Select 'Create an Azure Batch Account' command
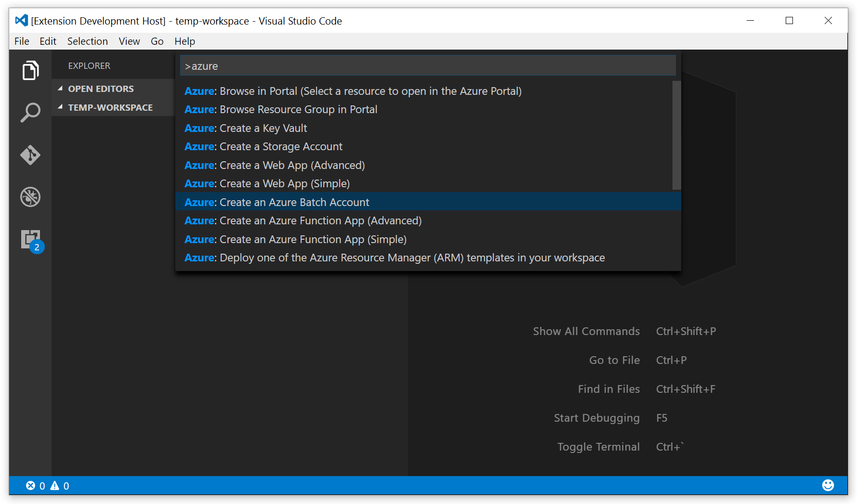The image size is (857, 504). pyautogui.click(x=428, y=202)
